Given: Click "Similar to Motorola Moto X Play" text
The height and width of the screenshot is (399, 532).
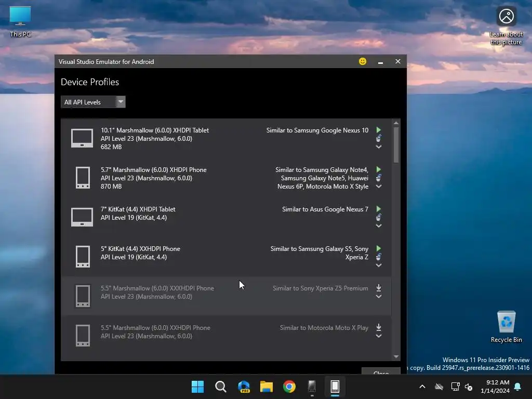Looking at the screenshot, I should (x=324, y=328).
